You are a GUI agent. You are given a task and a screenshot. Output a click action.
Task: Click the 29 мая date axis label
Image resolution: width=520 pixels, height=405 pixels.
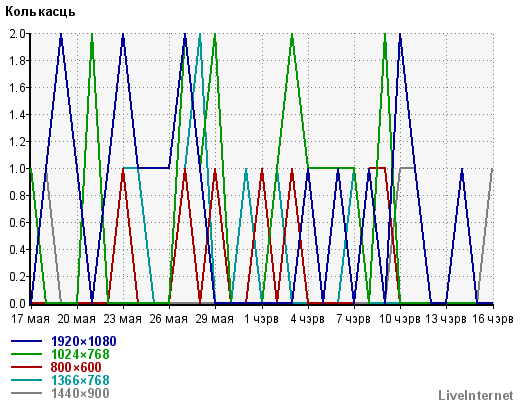pos(214,319)
